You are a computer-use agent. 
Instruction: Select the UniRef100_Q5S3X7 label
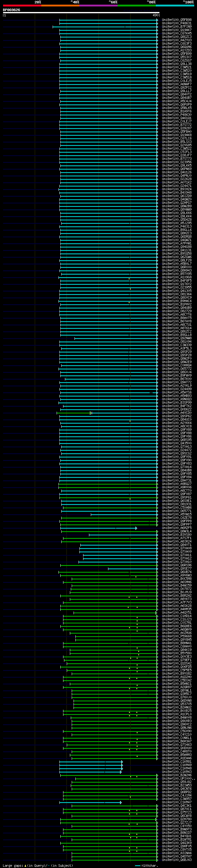click(x=177, y=57)
